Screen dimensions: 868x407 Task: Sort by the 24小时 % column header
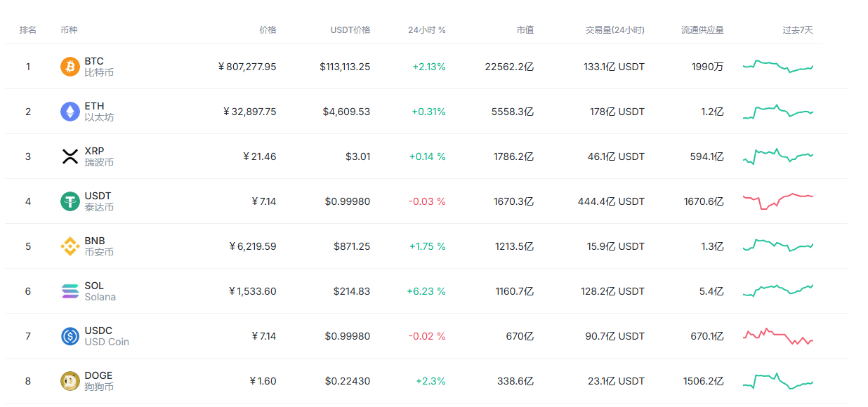pyautogui.click(x=427, y=30)
